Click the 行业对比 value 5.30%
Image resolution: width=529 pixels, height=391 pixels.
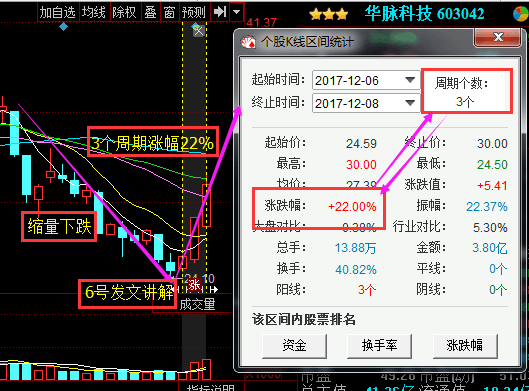(490, 227)
